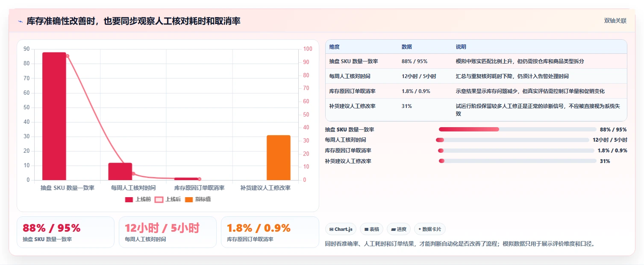
Task: Click the lightning icon beside the title
Action: [x=20, y=21]
